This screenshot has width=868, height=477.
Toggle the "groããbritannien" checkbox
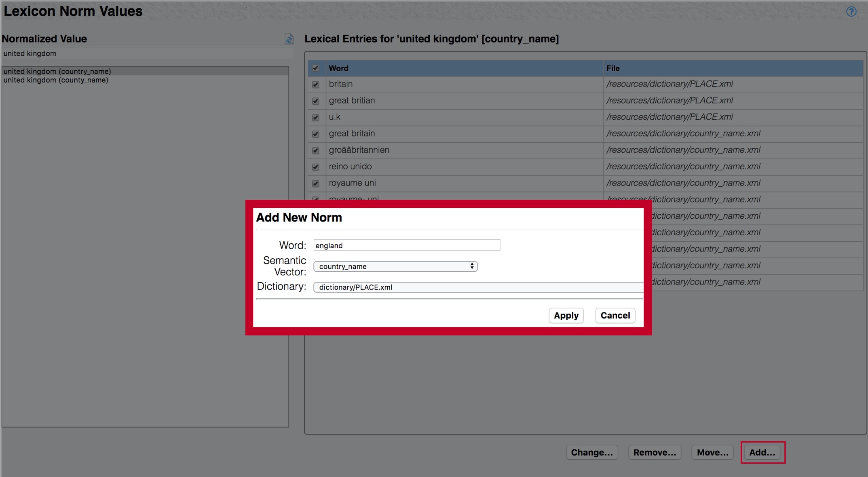click(x=316, y=150)
